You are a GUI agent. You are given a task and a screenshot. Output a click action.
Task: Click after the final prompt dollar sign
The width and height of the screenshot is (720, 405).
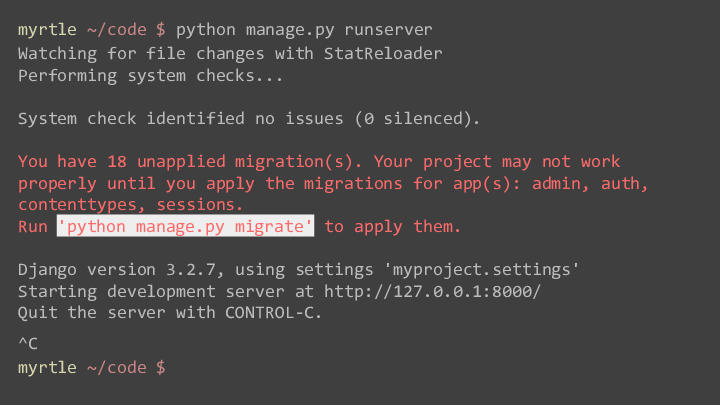174,367
